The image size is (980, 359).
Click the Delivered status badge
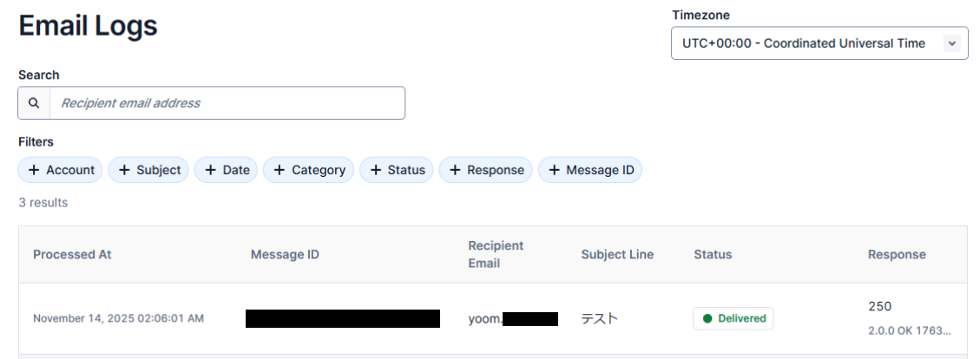(x=733, y=318)
